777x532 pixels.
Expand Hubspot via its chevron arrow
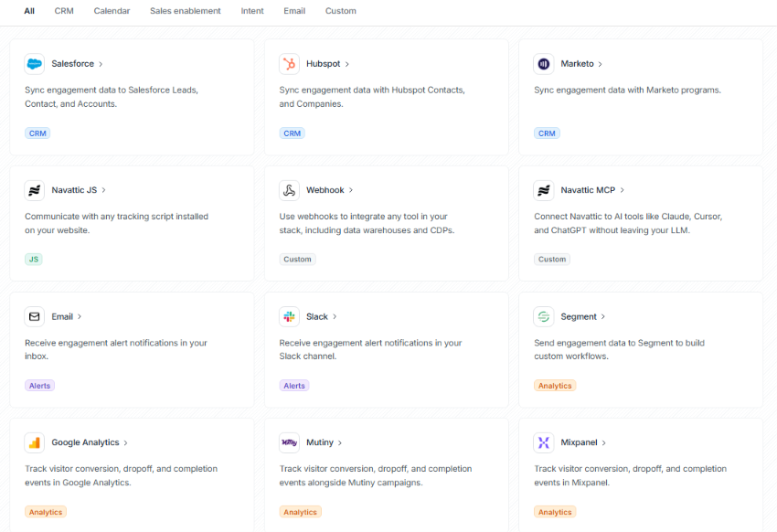tap(346, 64)
